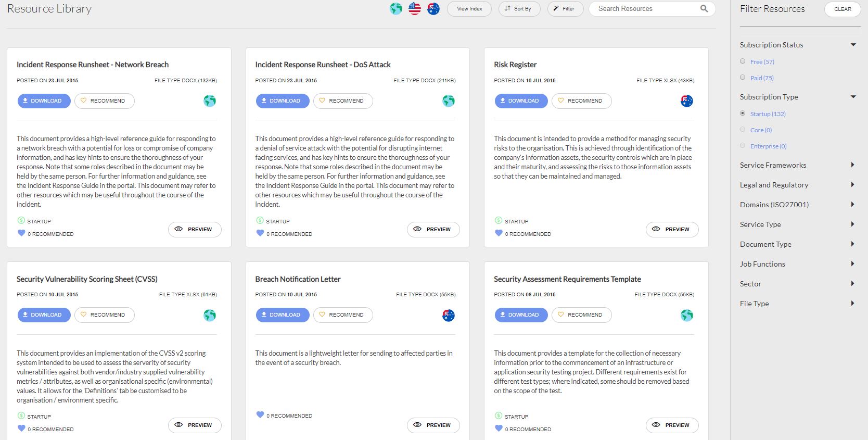Image resolution: width=868 pixels, height=440 pixels.
Task: Download the Risk Register file
Action: 521,101
